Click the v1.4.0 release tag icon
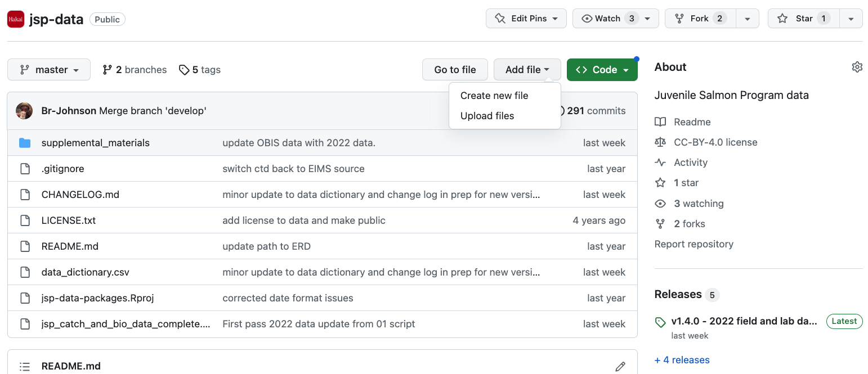Image resolution: width=868 pixels, height=374 pixels. [x=660, y=322]
